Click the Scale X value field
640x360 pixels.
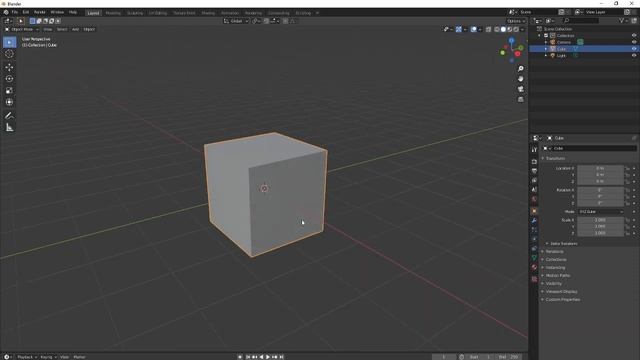click(600, 220)
